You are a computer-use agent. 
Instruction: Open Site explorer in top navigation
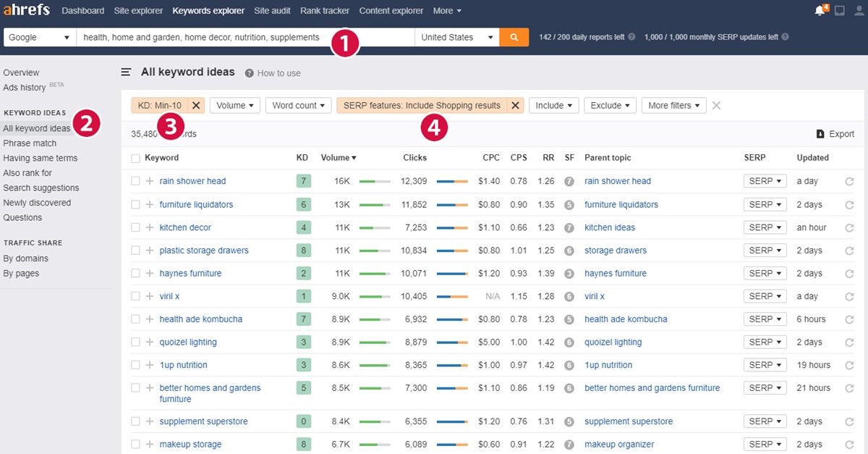coord(138,11)
